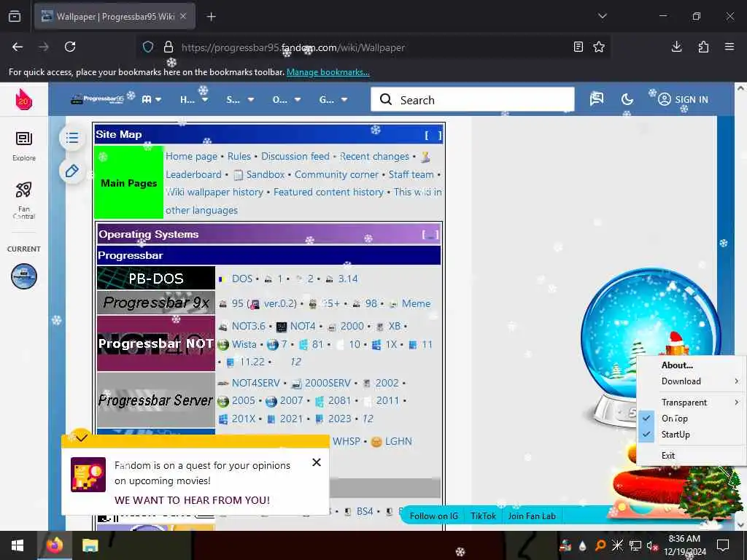
Task: Open the 2000SERV link
Action: (x=328, y=383)
